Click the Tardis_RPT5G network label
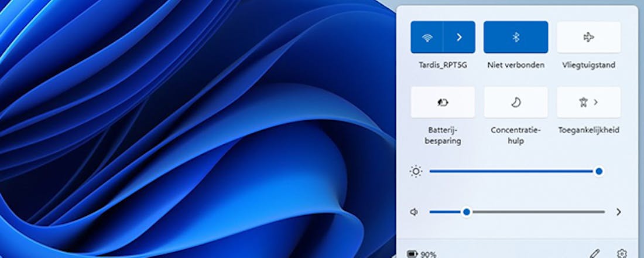This screenshot has height=258, width=644. click(443, 65)
